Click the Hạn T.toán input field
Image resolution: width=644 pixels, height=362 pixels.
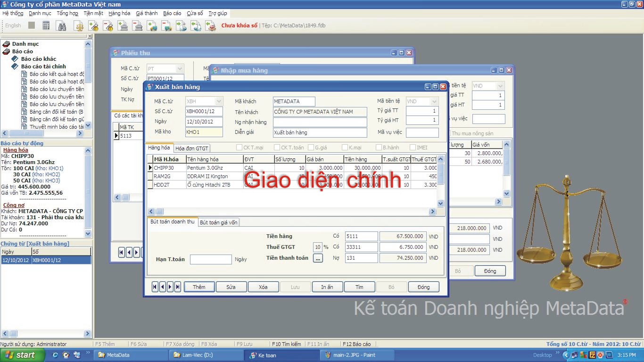(211, 259)
